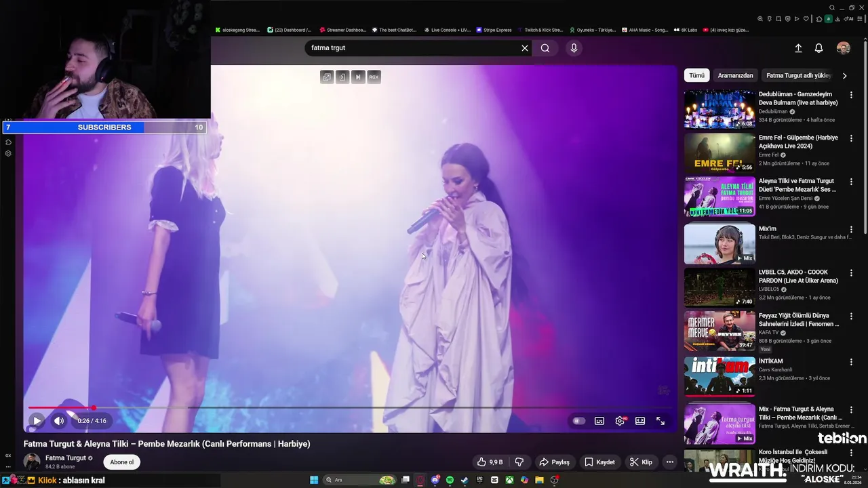
Task: Open the 'The best ChatBot...' bookmark
Action: 394,30
